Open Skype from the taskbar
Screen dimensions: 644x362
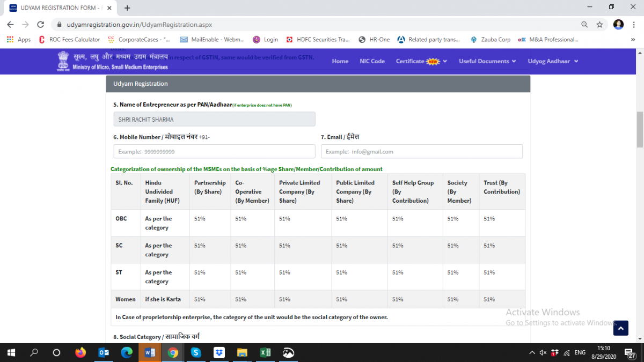(196, 352)
